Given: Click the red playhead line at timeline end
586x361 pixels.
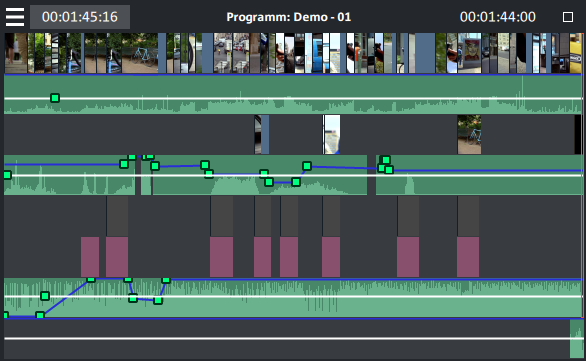Looking at the screenshot, I should point(582,176).
